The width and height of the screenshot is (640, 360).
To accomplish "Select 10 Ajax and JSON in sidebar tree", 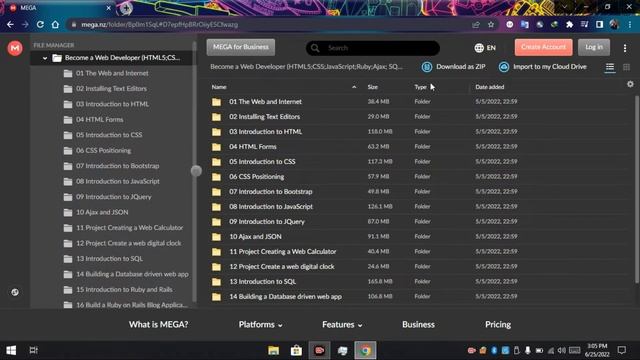I will tap(102, 212).
